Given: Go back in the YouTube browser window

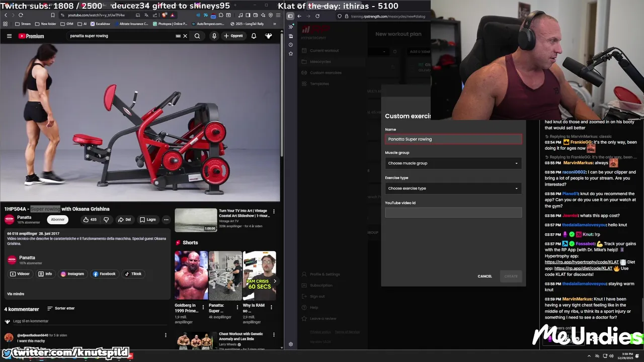Looking at the screenshot, I should tap(6, 15).
